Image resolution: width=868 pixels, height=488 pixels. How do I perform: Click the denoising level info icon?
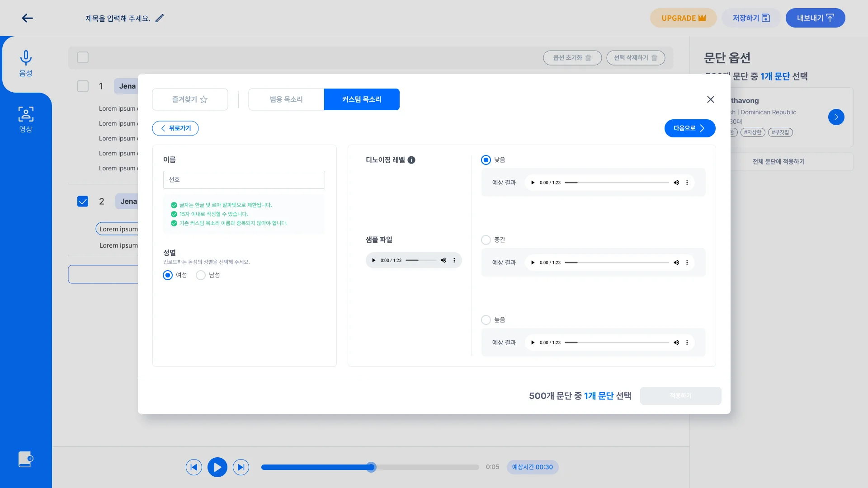pos(411,160)
